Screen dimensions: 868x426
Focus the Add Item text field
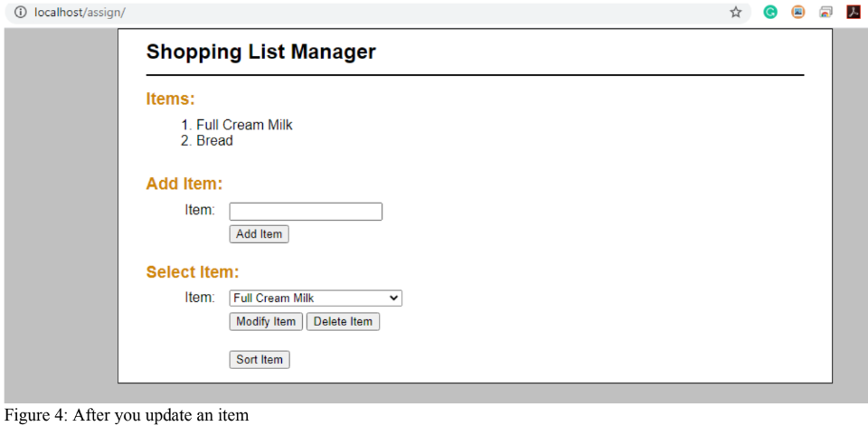306,212
